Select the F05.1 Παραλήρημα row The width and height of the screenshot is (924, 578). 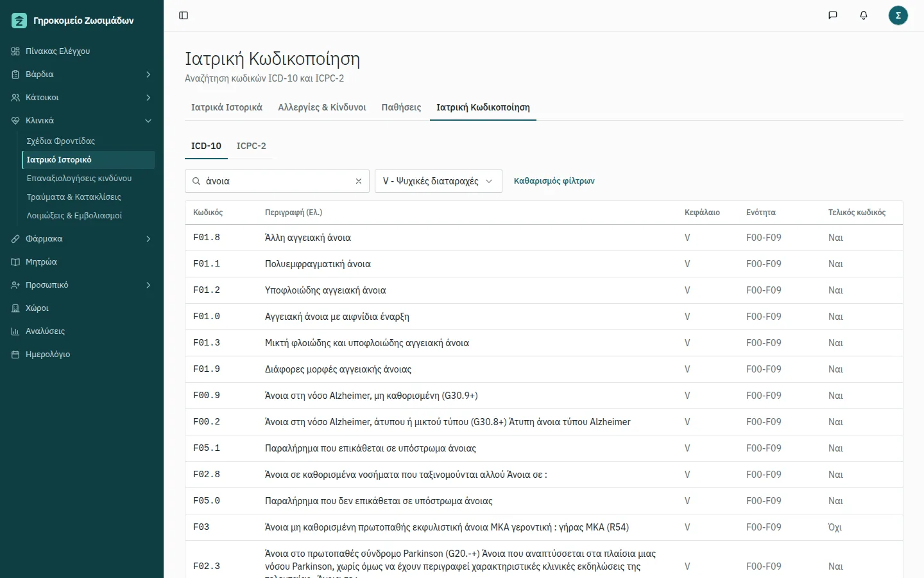point(544,448)
